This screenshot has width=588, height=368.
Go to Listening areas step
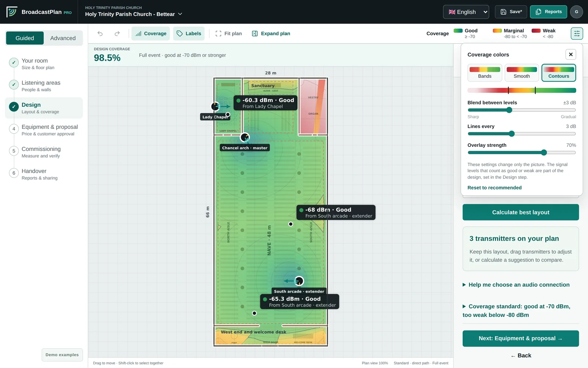coord(44,86)
